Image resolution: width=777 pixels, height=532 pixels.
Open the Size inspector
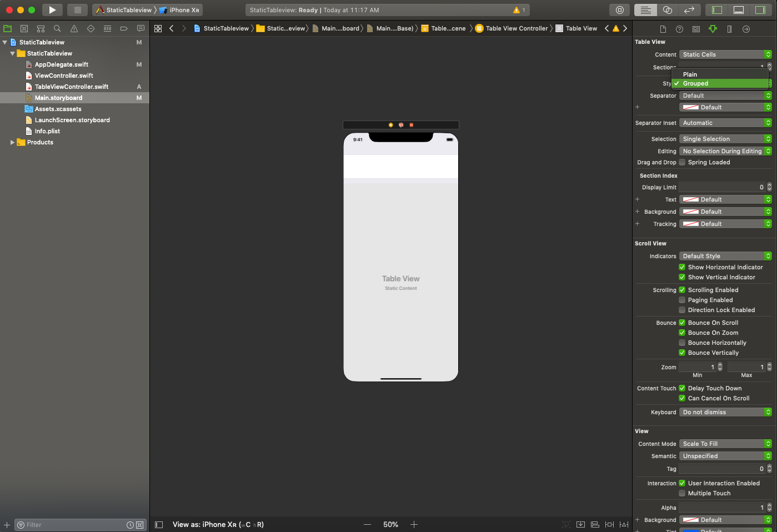[729, 29]
